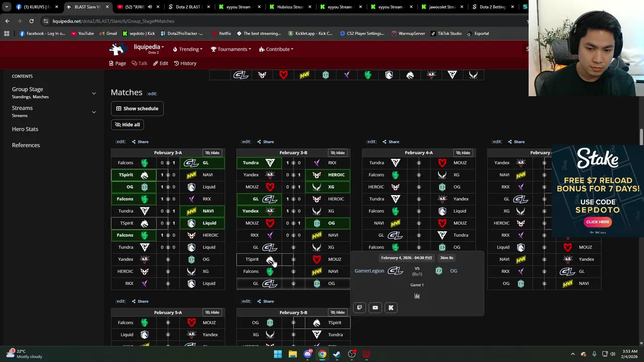The width and height of the screenshot is (644, 362).
Task: Hide the February 5-B match list
Action: coord(337,313)
